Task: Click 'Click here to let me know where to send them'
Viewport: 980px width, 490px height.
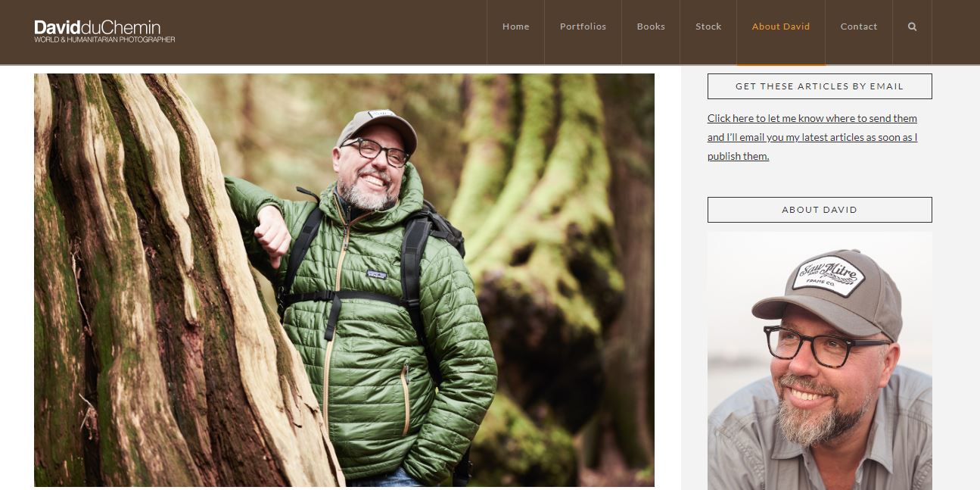Action: coord(812,118)
